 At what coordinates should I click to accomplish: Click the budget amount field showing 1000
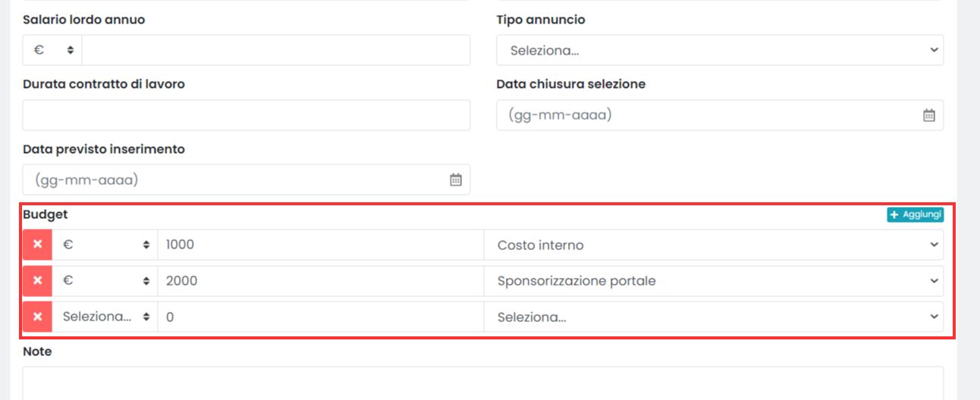point(321,245)
